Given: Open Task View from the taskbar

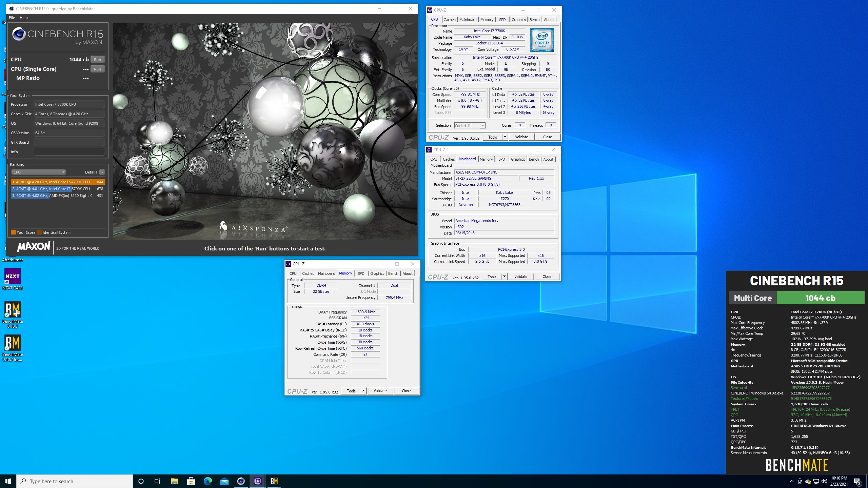Looking at the screenshot, I should (x=157, y=481).
